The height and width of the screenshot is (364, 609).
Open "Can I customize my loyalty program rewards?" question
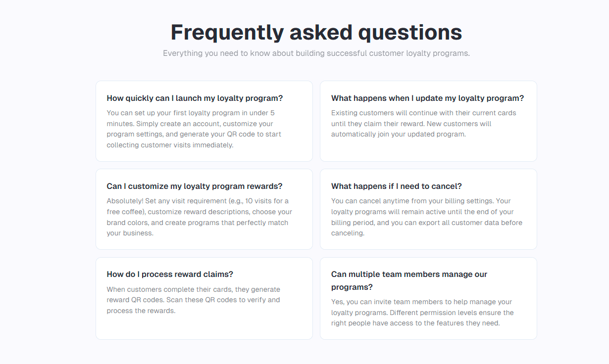click(195, 186)
